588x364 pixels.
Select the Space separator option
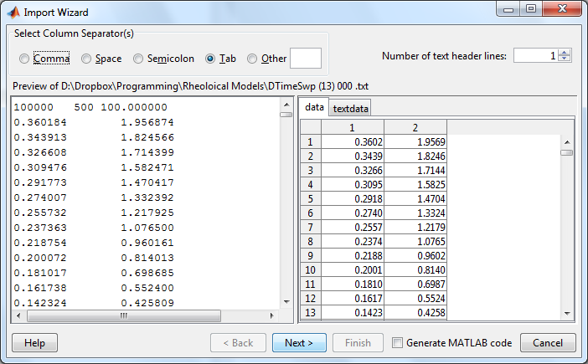click(86, 59)
